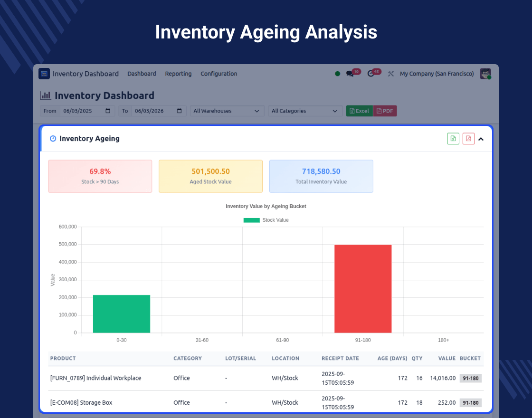Click the 31-60 axis label
This screenshot has height=418, width=532.
202,340
